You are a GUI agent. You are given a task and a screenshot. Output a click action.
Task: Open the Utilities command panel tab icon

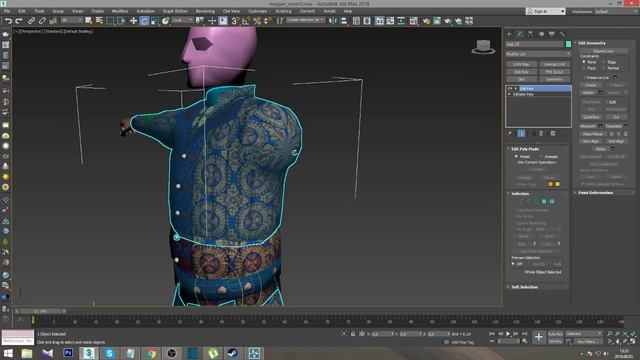[x=562, y=34]
